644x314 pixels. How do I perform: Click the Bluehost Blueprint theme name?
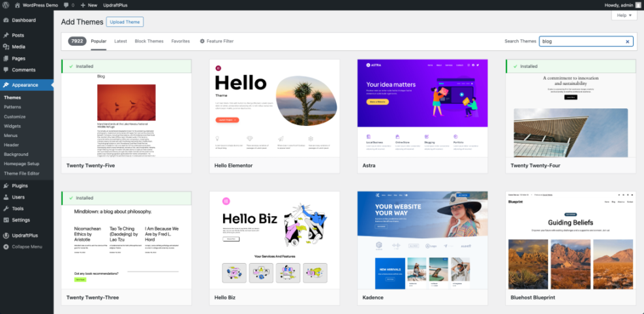tap(533, 298)
